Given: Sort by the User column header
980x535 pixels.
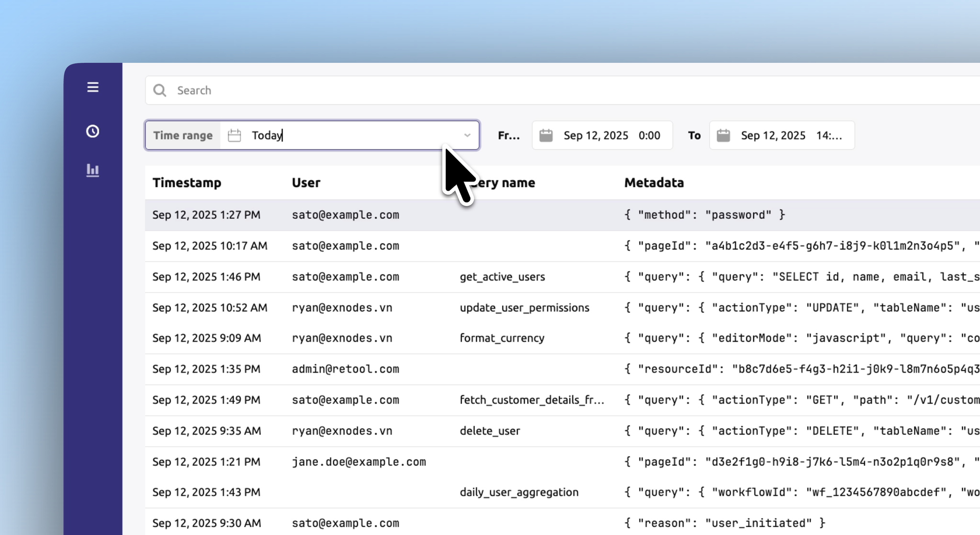Looking at the screenshot, I should click(306, 182).
